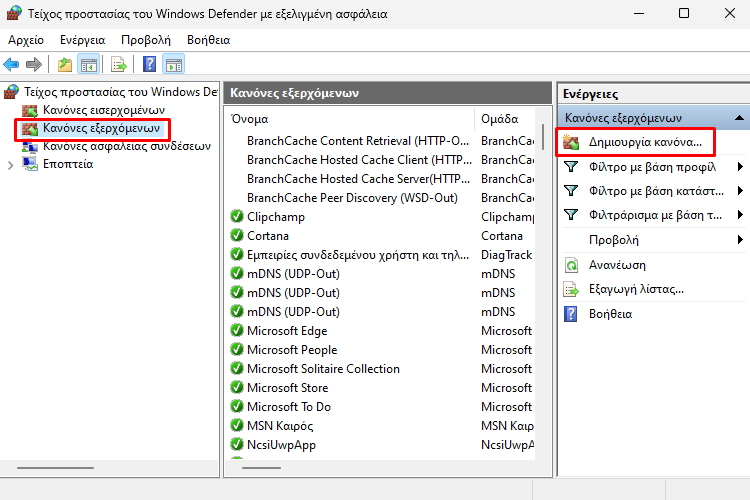Screen dimensions: 750x500
Task: Click Εξαγωγή λίστας... action
Action: click(x=636, y=289)
